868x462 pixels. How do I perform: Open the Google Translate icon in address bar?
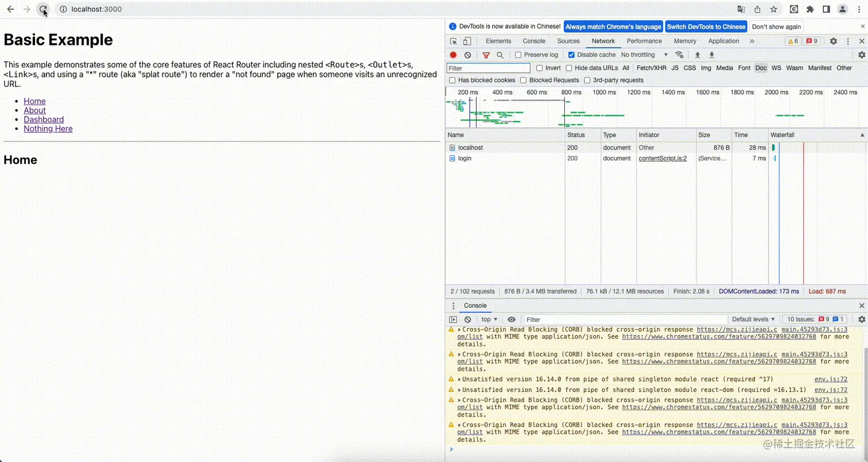pos(741,9)
